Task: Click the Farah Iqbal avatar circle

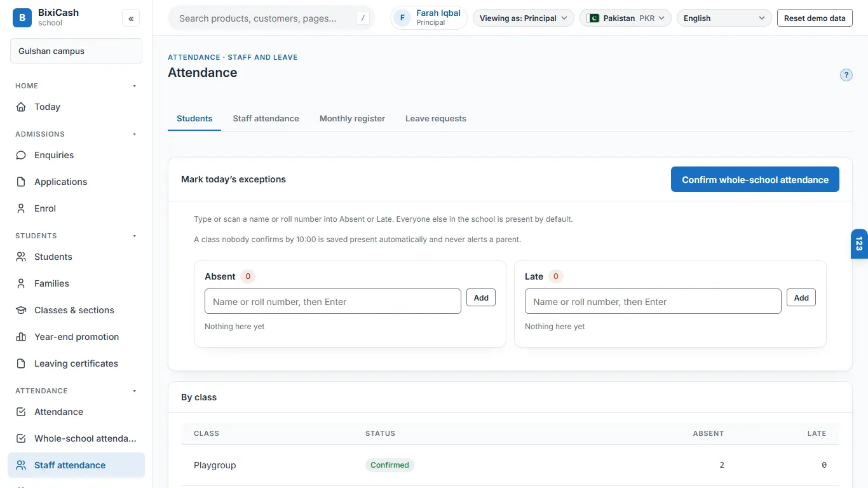Action: 402,18
